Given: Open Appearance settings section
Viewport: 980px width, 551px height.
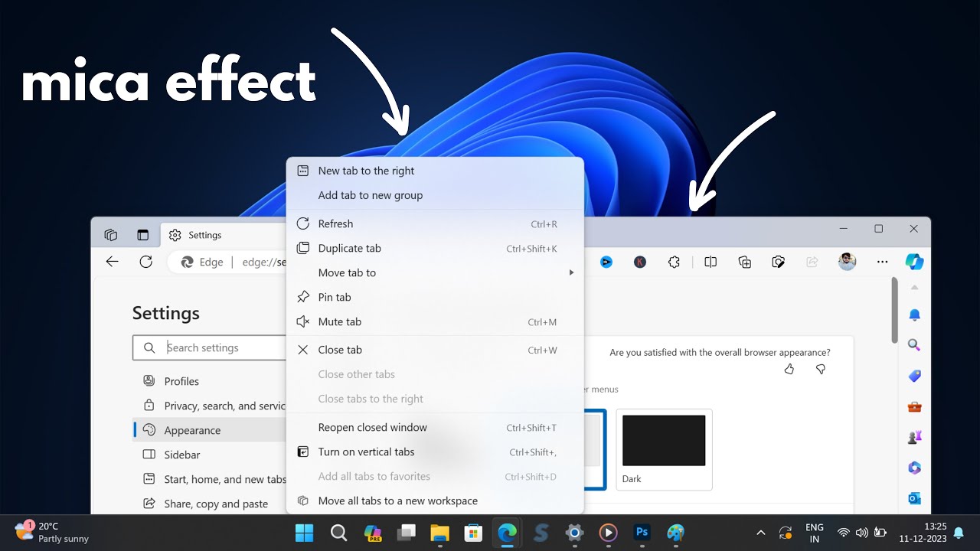Looking at the screenshot, I should (x=211, y=430).
